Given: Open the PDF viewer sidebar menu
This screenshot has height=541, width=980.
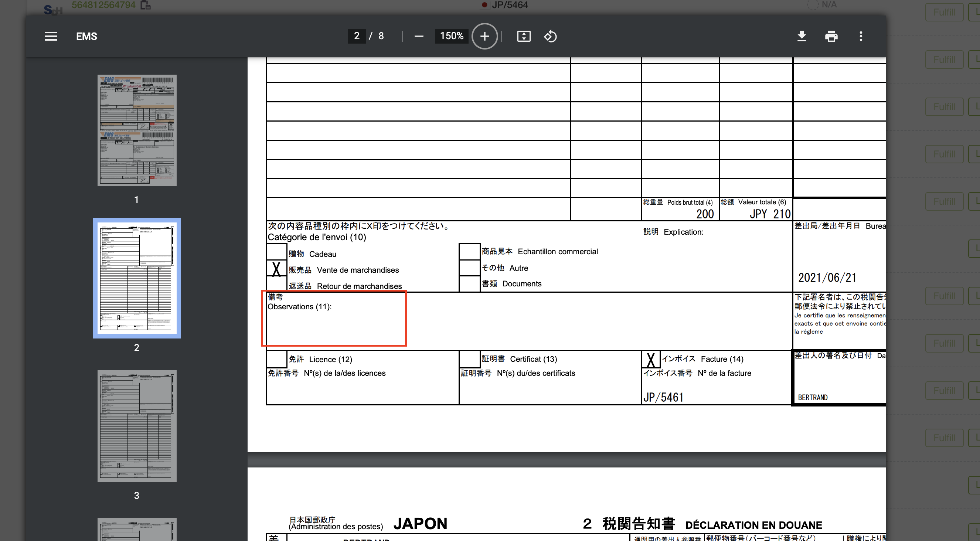Looking at the screenshot, I should click(x=51, y=36).
